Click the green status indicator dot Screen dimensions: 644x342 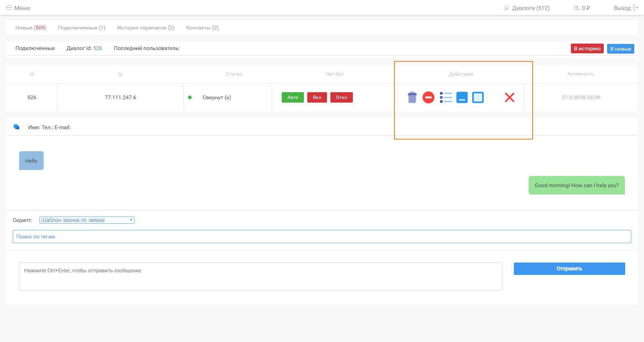190,97
